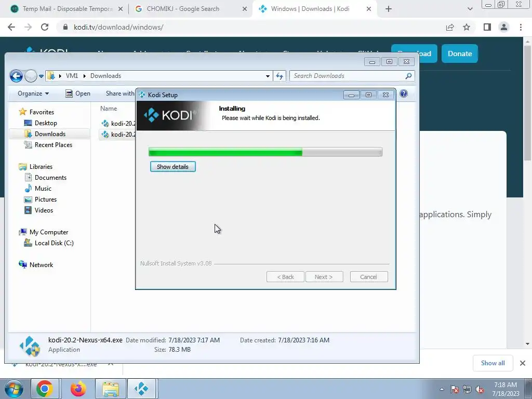Screen dimensions: 532x399
Task: Open the Windows Start menu
Action: pyautogui.click(x=14, y=389)
